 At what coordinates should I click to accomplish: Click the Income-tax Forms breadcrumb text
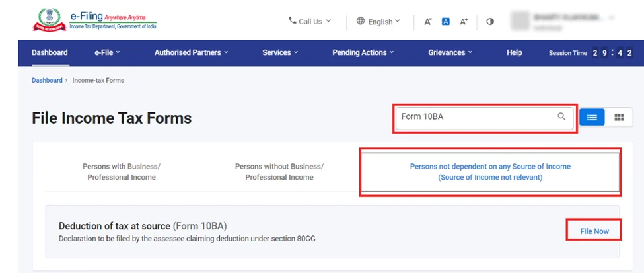(x=98, y=80)
